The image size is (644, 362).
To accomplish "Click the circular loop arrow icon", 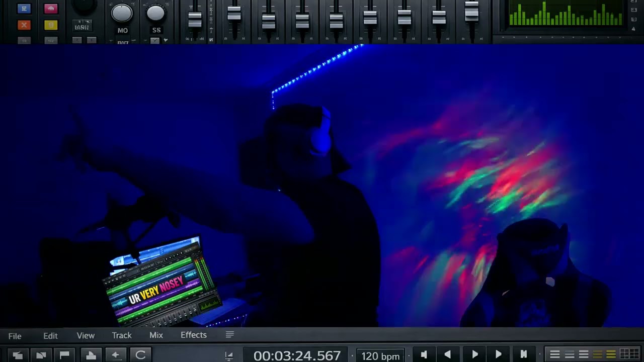I will [140, 355].
